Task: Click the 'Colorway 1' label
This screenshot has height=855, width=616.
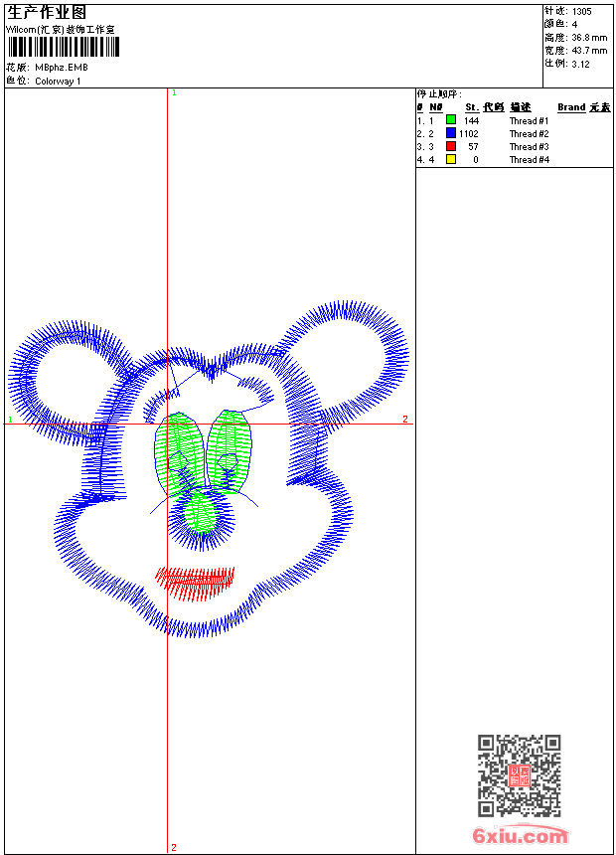Action: point(58,82)
